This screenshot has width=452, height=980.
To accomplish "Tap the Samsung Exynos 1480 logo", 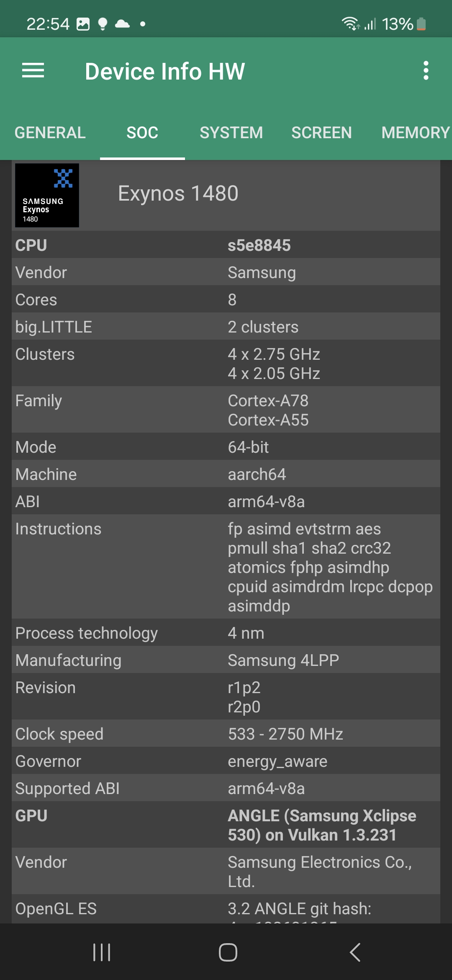I will click(x=47, y=195).
